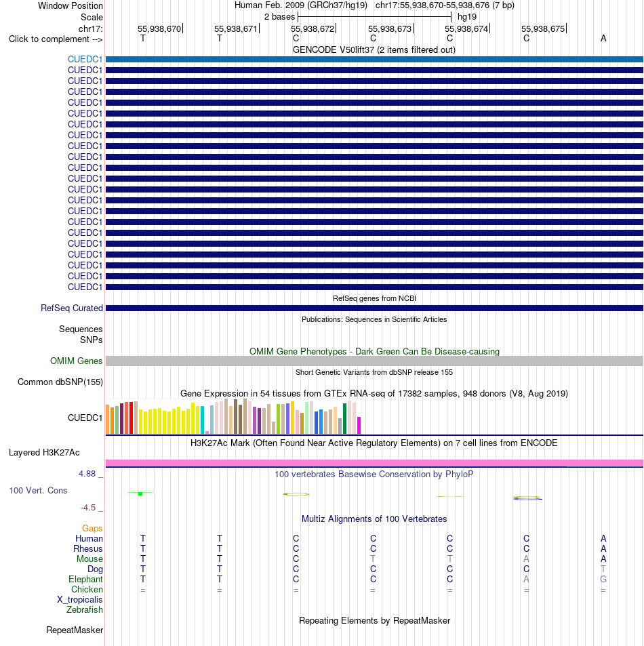644x646 pixels.
Task: Click the '2 bases' scale bar
Action: 374,17
